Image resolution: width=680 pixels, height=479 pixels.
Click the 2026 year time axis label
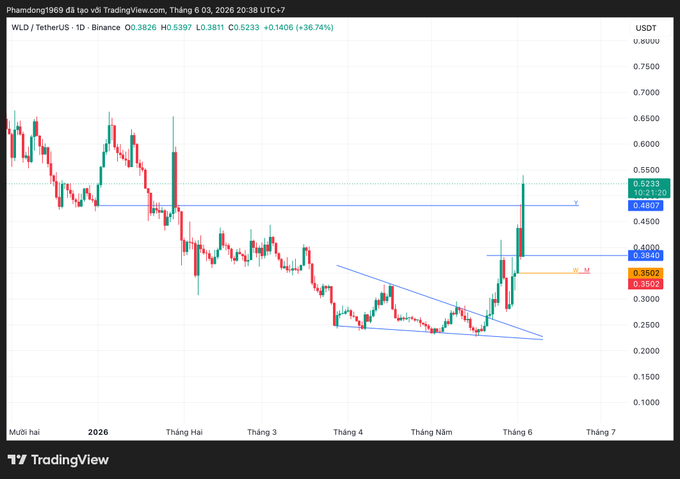click(x=98, y=432)
